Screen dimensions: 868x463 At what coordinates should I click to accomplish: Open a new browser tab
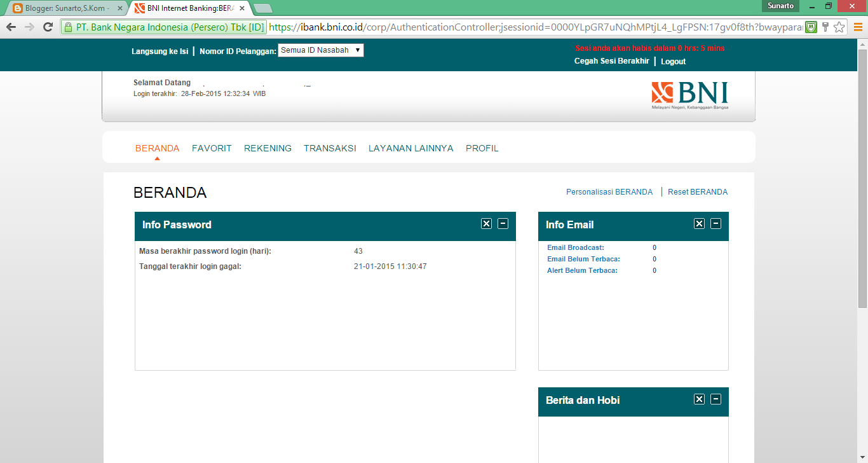[263, 8]
